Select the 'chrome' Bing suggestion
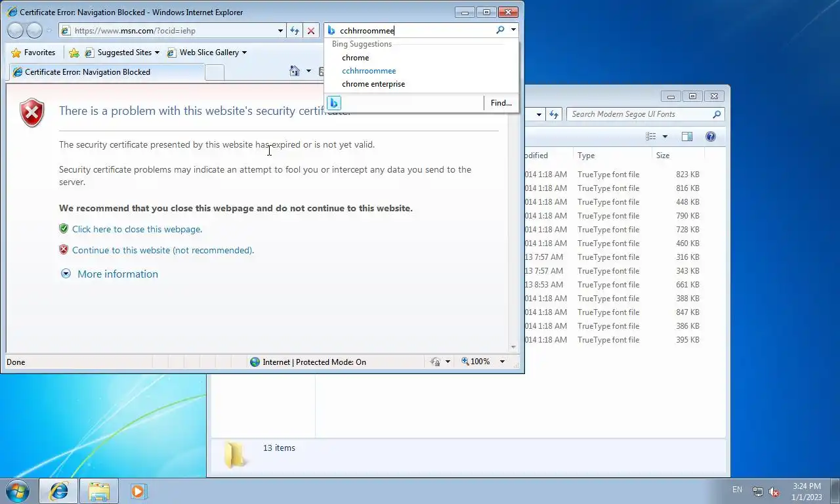This screenshot has width=840, height=504. pyautogui.click(x=355, y=58)
